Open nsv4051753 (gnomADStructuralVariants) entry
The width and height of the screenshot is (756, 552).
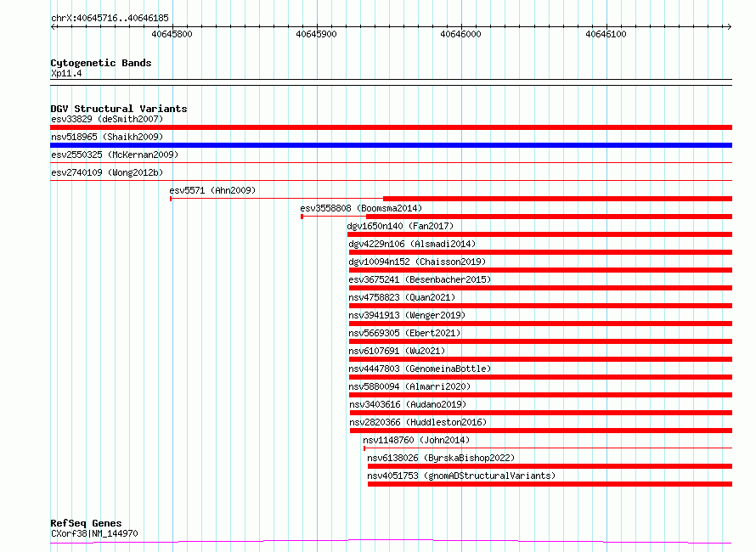point(461,476)
